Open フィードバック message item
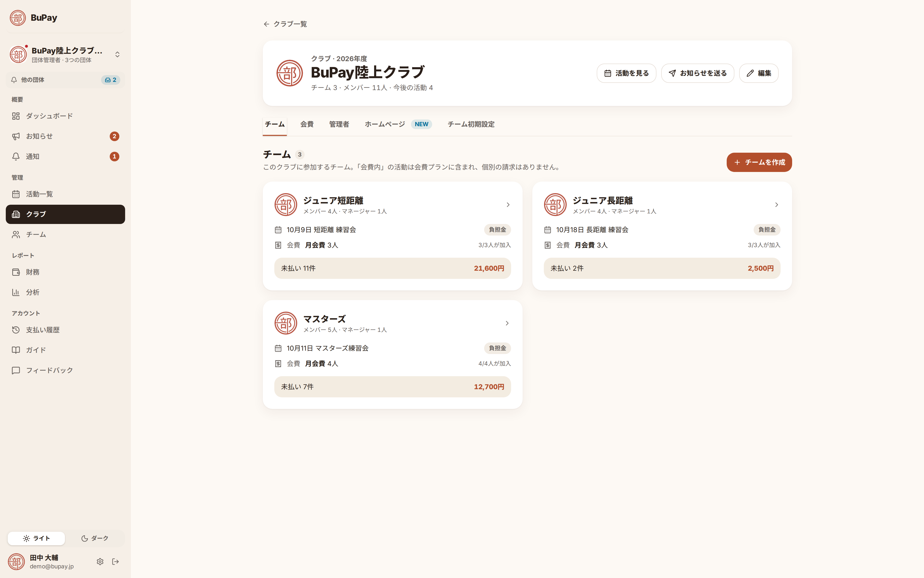The width and height of the screenshot is (924, 578). [65, 370]
